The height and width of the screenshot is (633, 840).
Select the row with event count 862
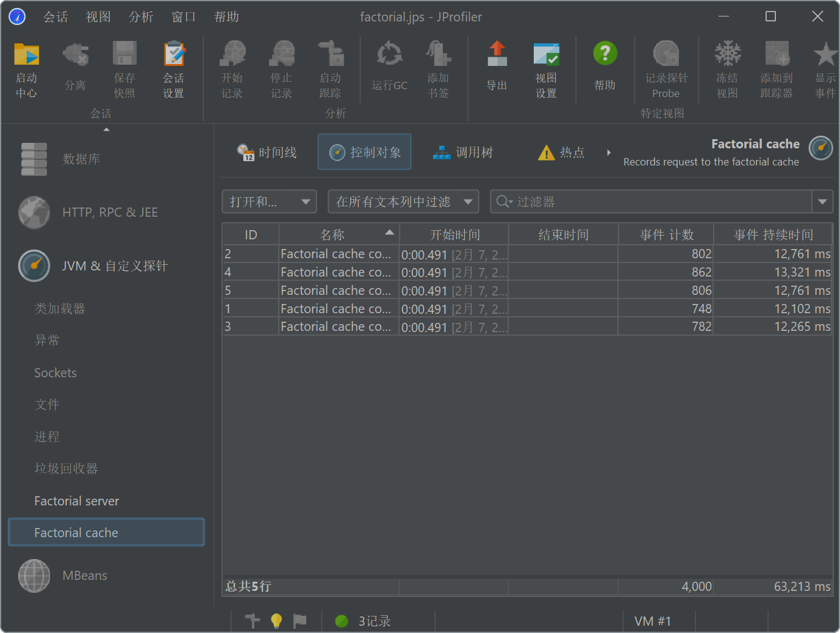pos(528,272)
